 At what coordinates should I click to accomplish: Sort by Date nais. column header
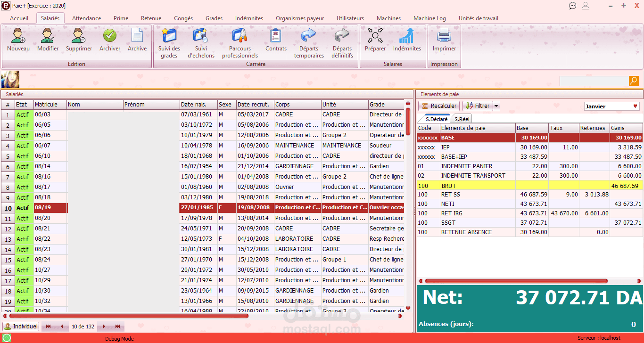click(x=198, y=104)
